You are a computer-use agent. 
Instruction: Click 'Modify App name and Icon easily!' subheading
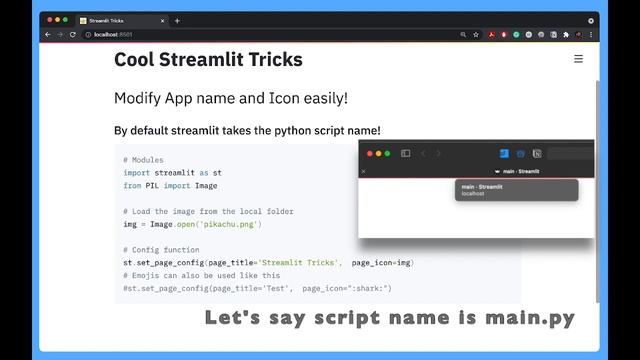231,98
